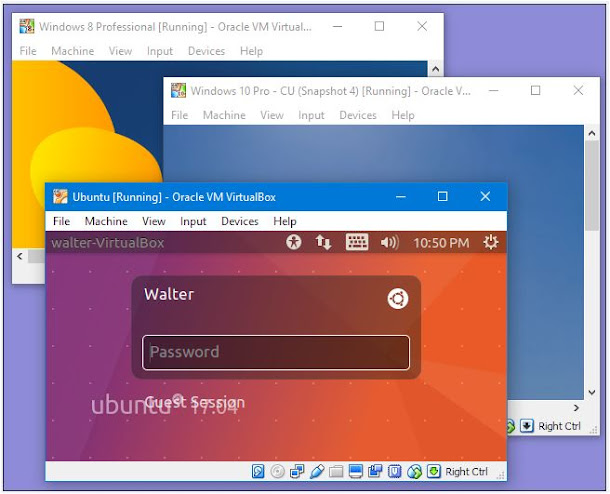The image size is (610, 494).
Task: Open Machine menu in Ubuntu VirtualBox window
Action: point(106,221)
